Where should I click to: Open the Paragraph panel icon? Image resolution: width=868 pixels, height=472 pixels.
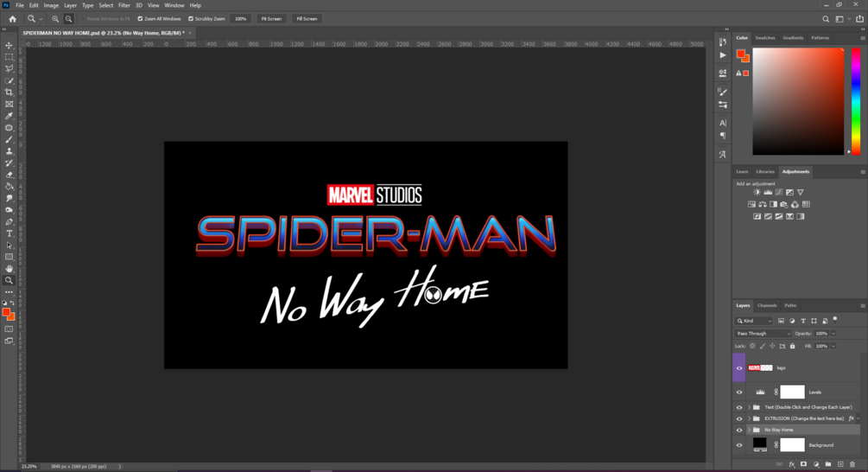pos(722,136)
